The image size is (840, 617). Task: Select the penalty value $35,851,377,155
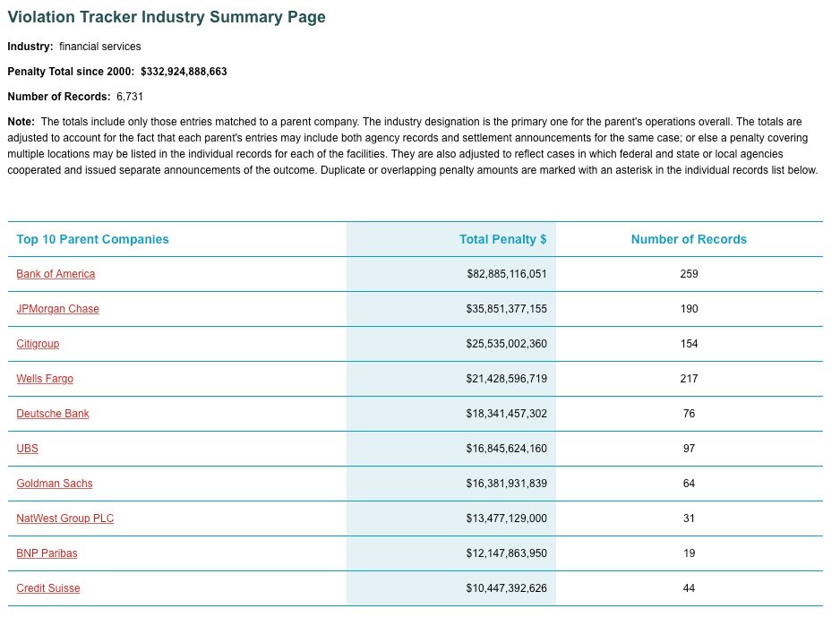click(x=507, y=308)
